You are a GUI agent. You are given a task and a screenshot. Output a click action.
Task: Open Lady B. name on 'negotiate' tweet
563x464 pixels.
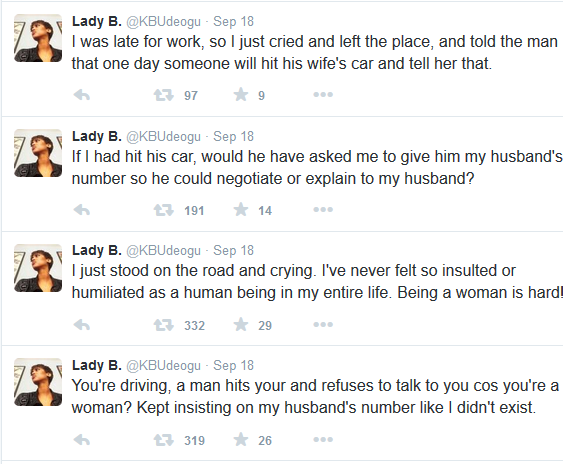97,136
